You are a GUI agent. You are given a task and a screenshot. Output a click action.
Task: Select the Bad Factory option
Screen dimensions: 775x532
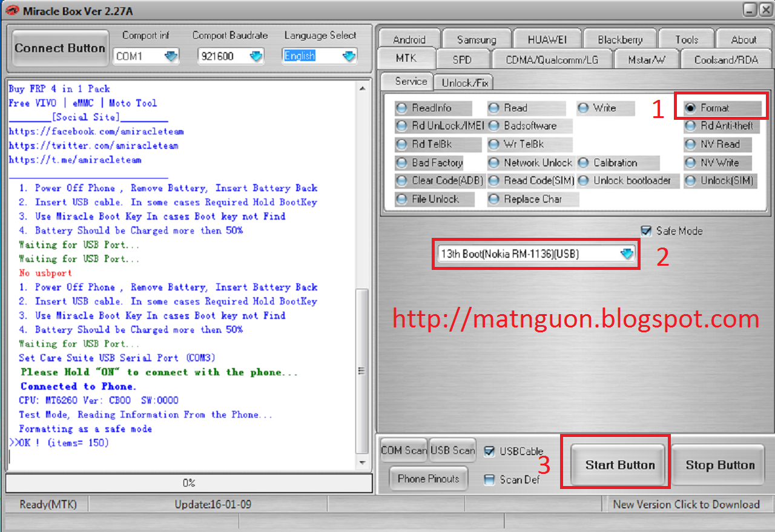(429, 162)
